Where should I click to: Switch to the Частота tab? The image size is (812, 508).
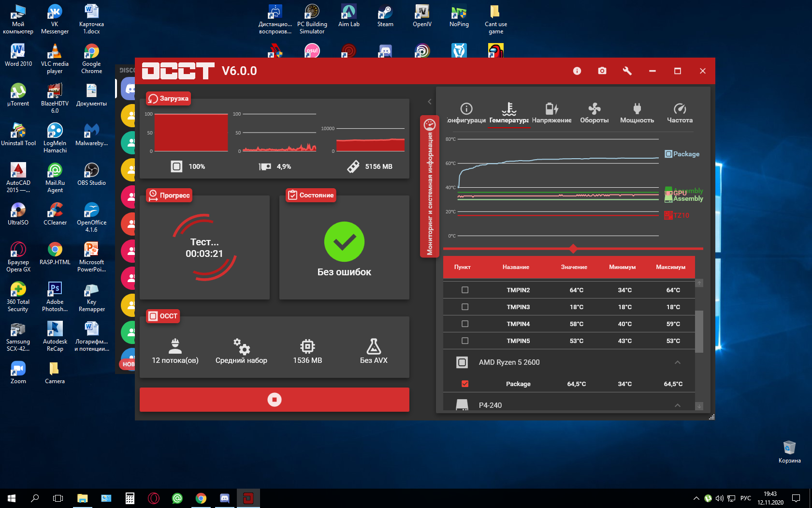[x=680, y=114]
